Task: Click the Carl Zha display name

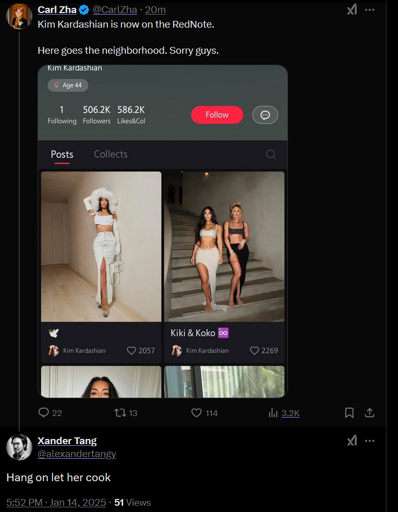Action: click(57, 10)
